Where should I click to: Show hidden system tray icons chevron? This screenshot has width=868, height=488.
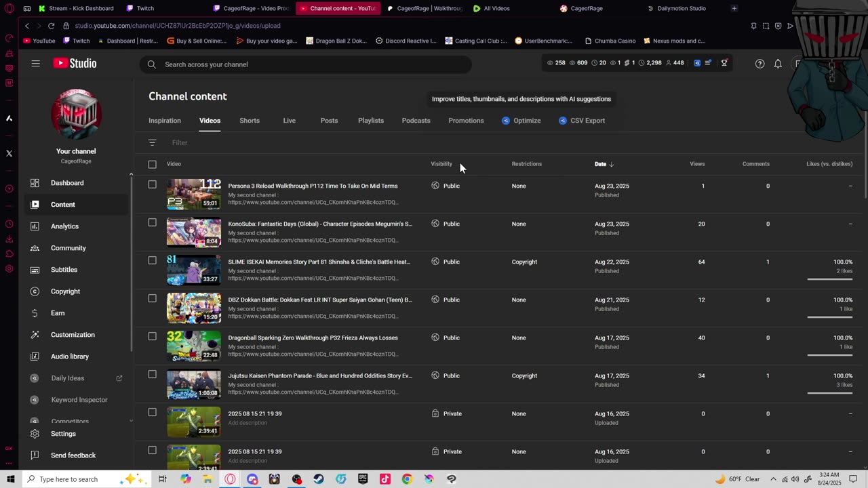(773, 479)
